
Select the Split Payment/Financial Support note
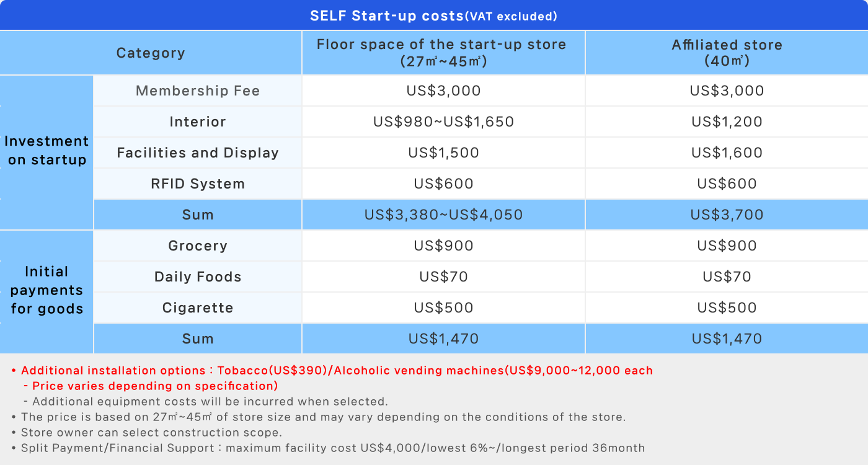point(328,448)
